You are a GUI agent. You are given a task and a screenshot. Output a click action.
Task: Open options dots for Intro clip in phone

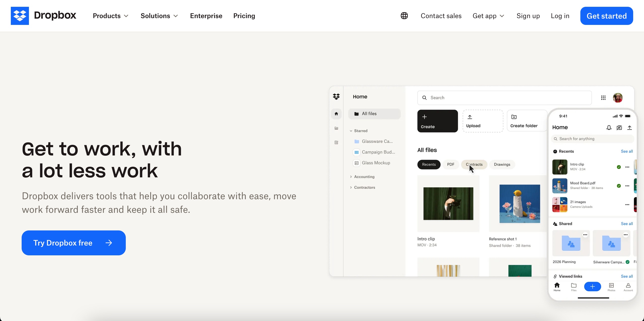627,167
